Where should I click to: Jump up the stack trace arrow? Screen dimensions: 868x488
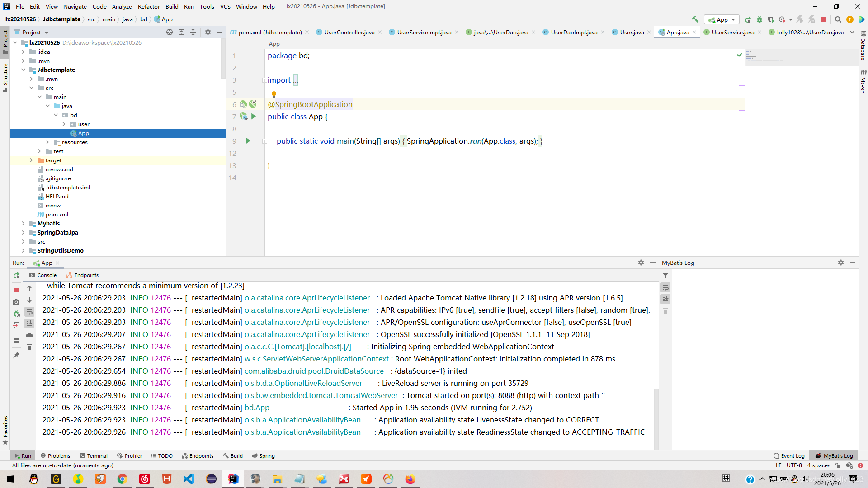pos(29,288)
